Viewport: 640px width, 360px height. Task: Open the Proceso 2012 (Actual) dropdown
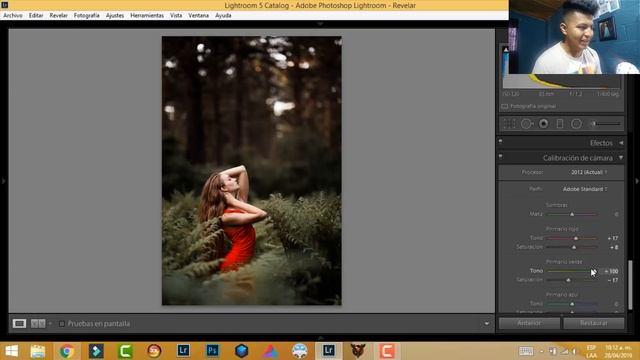pyautogui.click(x=589, y=172)
